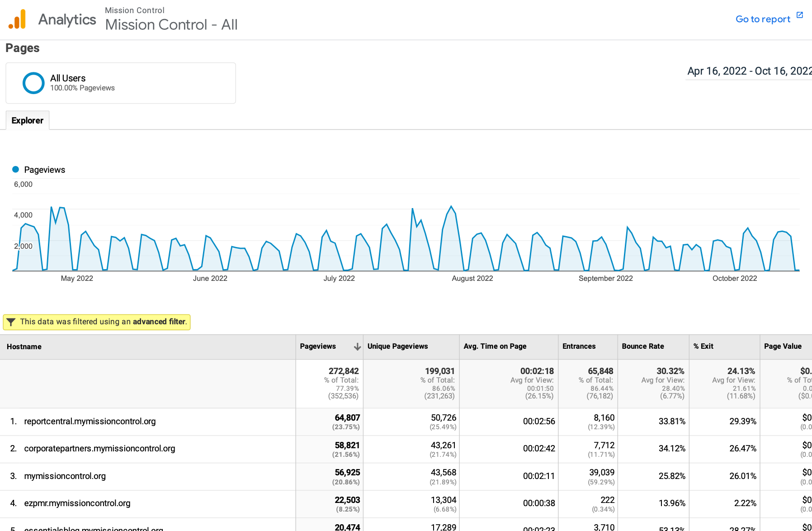Click entrances cell 39,039
This screenshot has width=812, height=531.
pyautogui.click(x=602, y=472)
